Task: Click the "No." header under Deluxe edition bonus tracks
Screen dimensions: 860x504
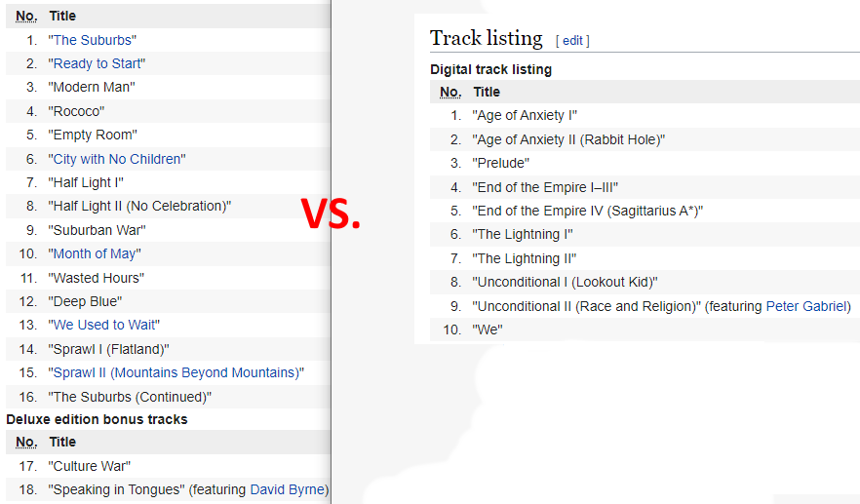Action: click(x=26, y=442)
